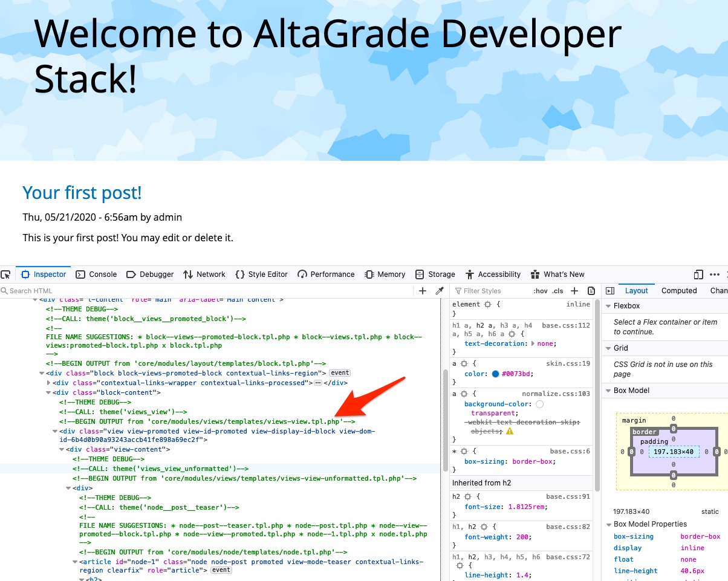The image size is (728, 581).
Task: Switch to Style Editor tab
Action: coord(261,274)
